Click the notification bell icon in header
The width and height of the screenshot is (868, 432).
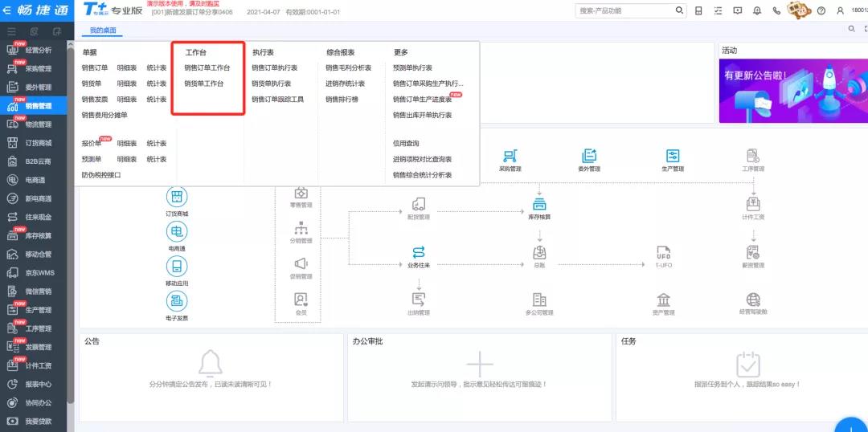(x=756, y=10)
